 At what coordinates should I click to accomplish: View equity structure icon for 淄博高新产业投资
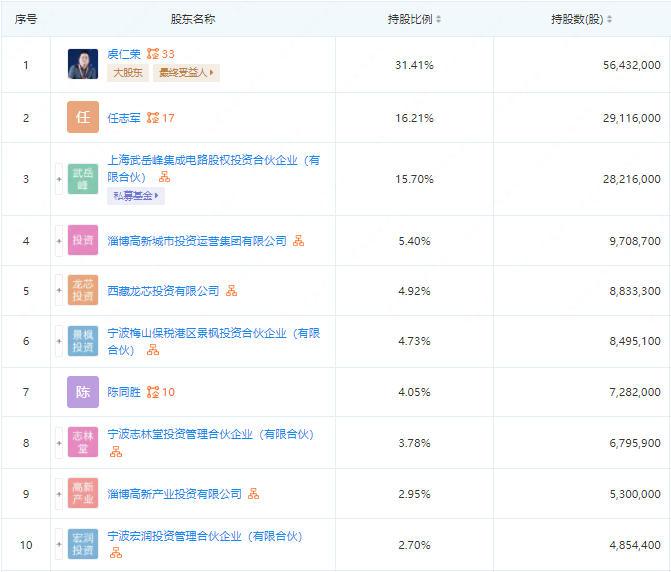click(x=253, y=494)
